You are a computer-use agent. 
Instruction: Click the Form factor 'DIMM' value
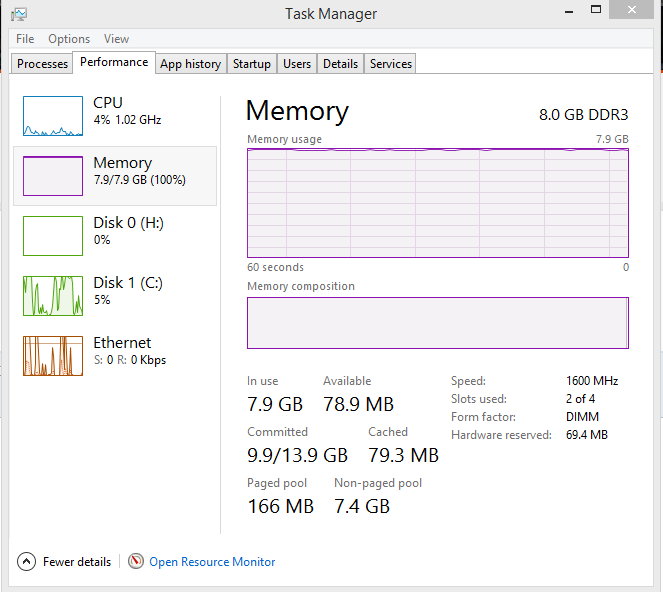[582, 417]
